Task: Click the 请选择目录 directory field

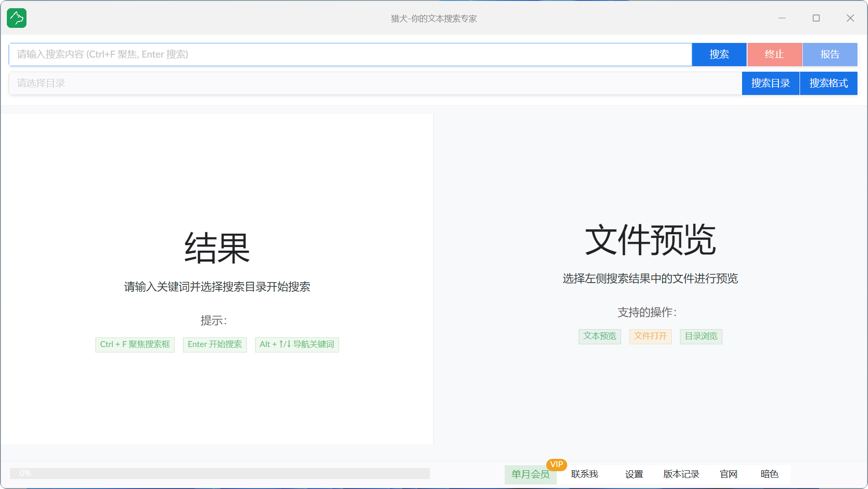Action: (x=375, y=83)
